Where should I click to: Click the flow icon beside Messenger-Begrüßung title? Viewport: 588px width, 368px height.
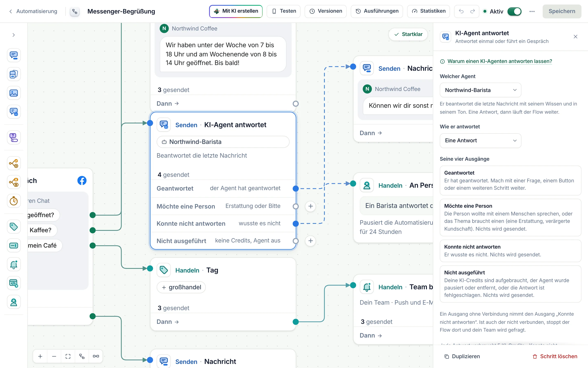pyautogui.click(x=75, y=11)
